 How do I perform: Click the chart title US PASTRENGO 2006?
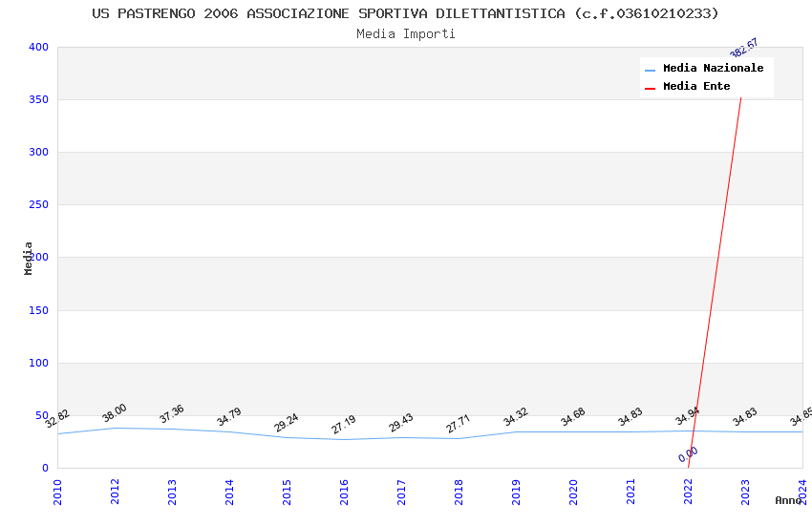tap(405, 13)
